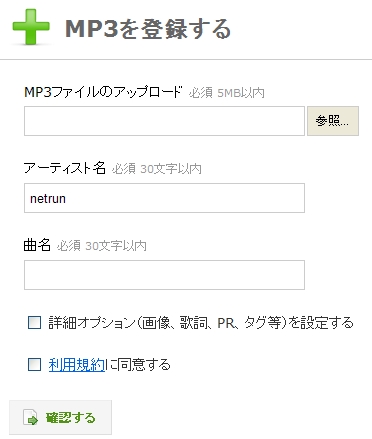Click the document arrow icon in 確認する button
Screen dimensions: 372x439
point(30,417)
